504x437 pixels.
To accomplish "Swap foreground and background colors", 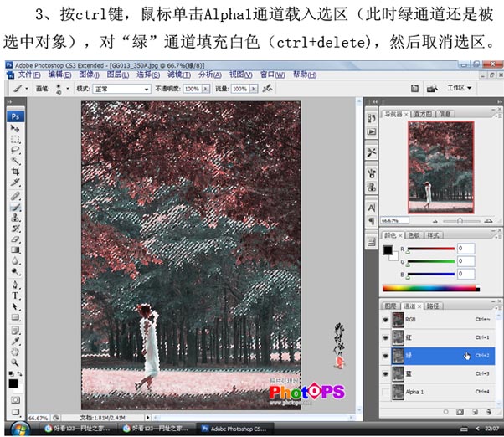I will [20, 373].
